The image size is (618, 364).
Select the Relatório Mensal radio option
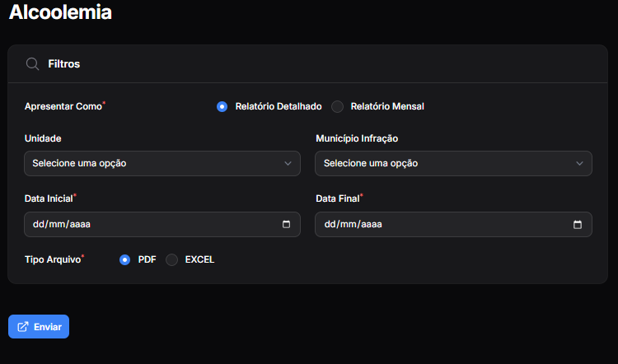[x=337, y=106]
